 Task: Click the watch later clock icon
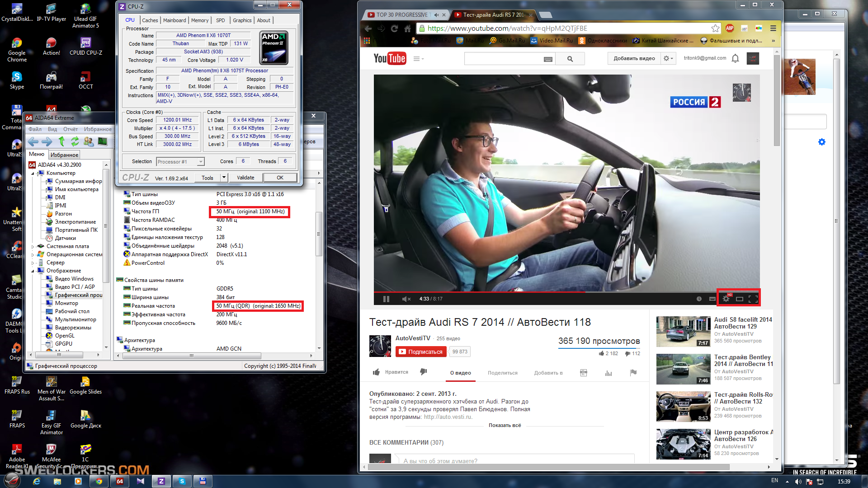coord(699,299)
